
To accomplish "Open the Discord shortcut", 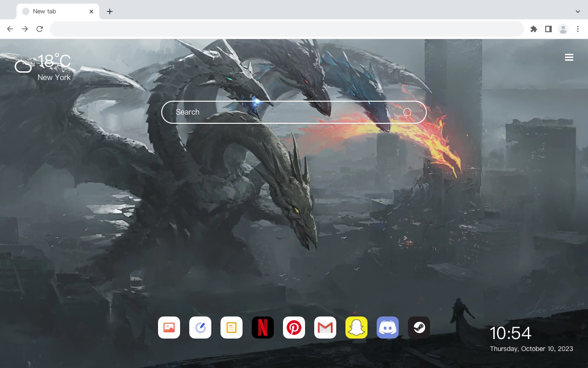I will coord(388,328).
